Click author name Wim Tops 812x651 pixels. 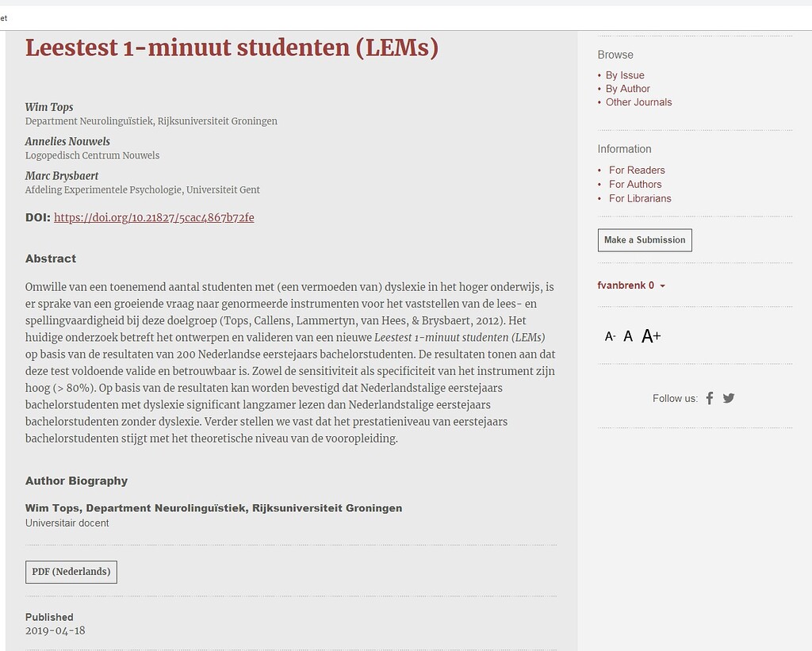click(x=49, y=107)
